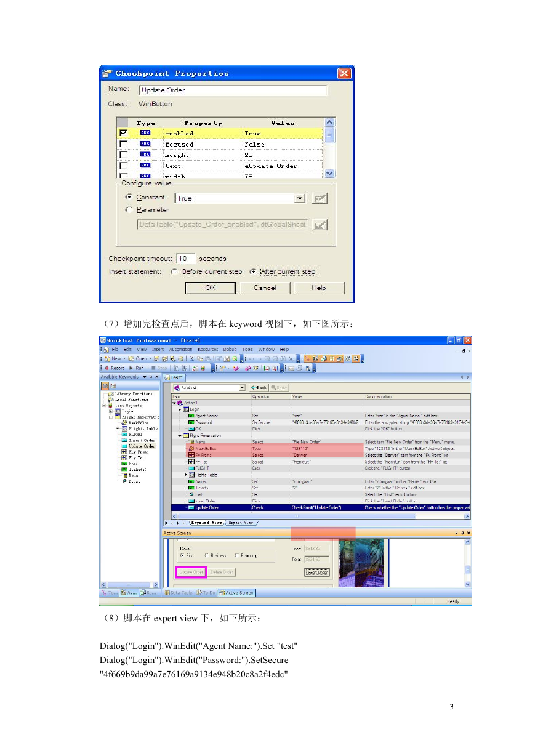The height and width of the screenshot is (756, 535).
Task: Click Insert Order button in Active Screen
Action: (x=317, y=572)
